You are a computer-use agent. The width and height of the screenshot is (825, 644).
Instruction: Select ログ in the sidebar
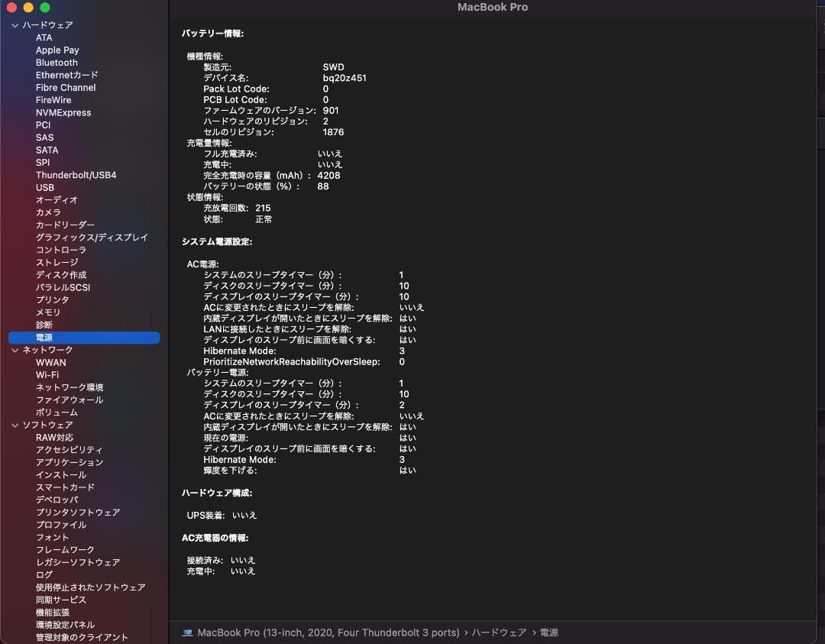tap(44, 575)
